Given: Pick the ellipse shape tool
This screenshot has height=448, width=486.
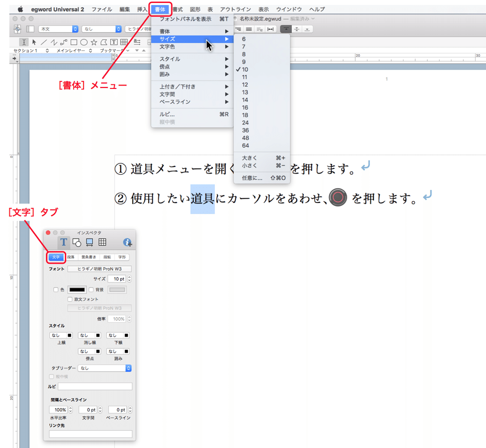Looking at the screenshot, I should pyautogui.click(x=83, y=42).
